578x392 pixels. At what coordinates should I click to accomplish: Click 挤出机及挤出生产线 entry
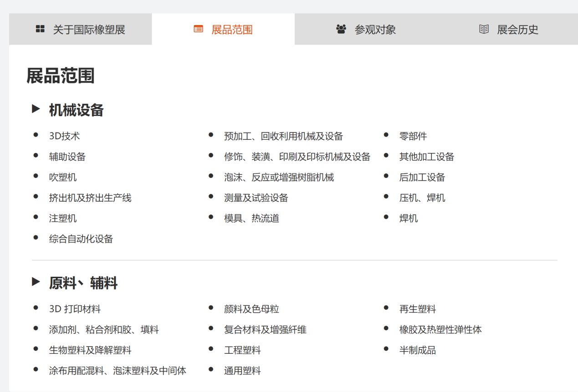click(x=90, y=198)
